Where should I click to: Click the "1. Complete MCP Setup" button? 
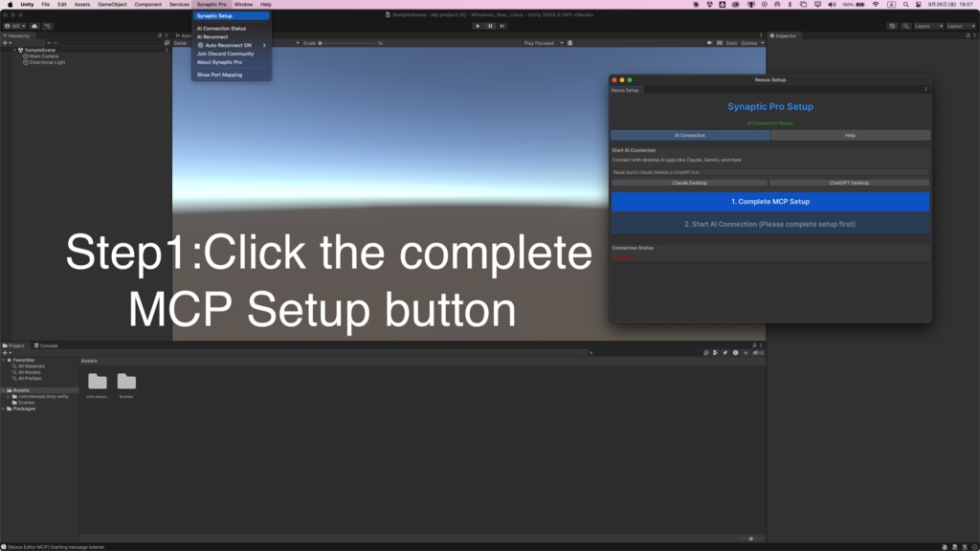point(768,202)
